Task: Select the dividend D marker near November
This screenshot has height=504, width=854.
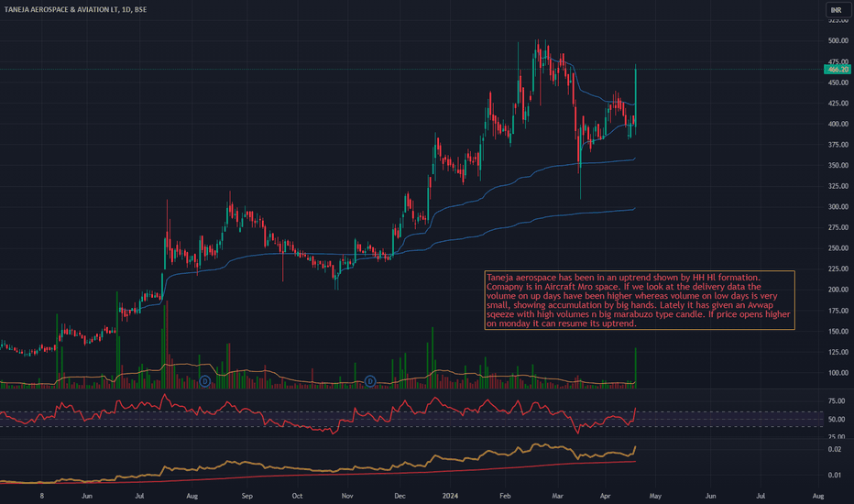Action: pyautogui.click(x=370, y=381)
